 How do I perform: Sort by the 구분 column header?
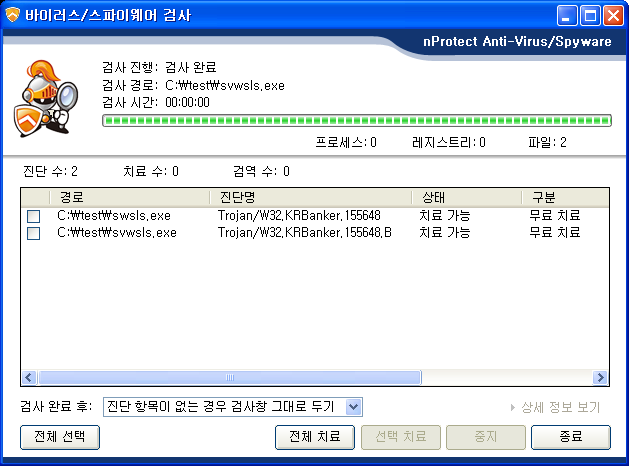click(566, 197)
